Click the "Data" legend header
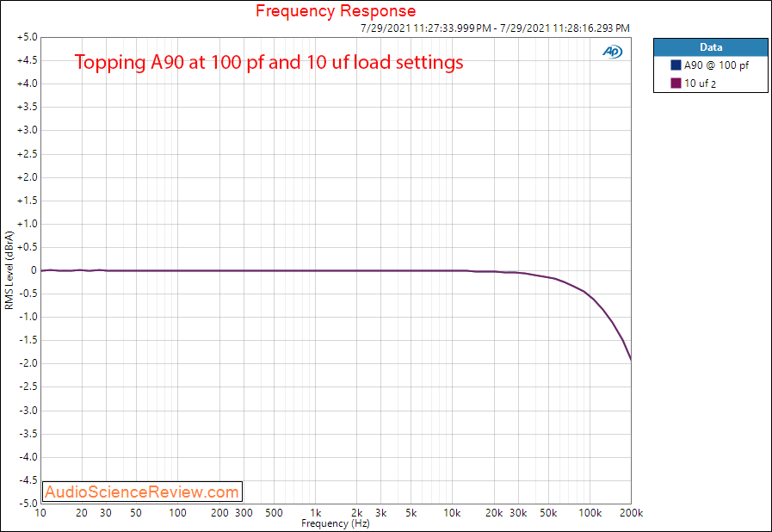 pyautogui.click(x=711, y=47)
